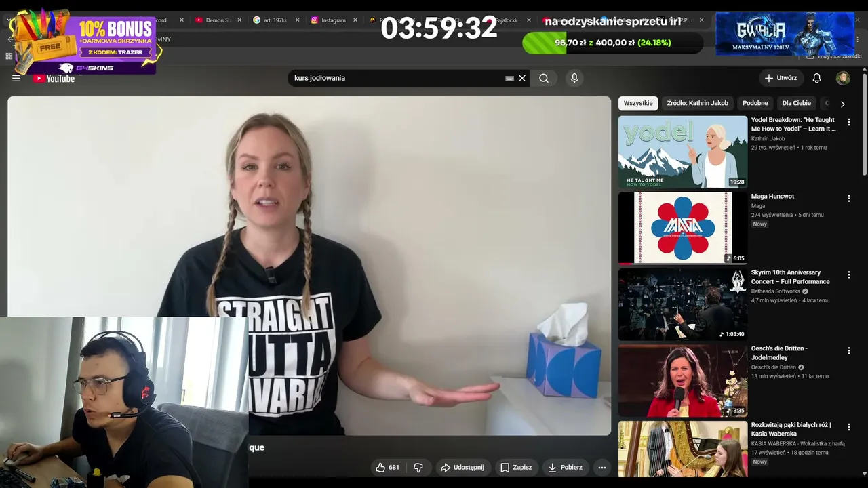Open more actions ellipsis below the video

601,467
